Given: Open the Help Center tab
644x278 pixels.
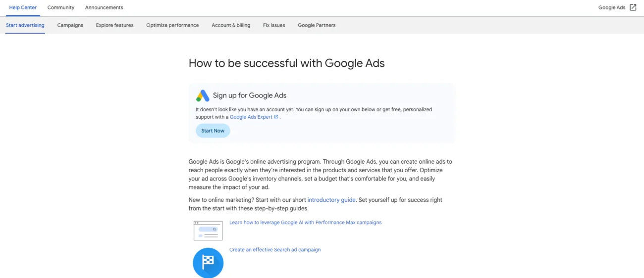Looking at the screenshot, I should click(x=23, y=7).
